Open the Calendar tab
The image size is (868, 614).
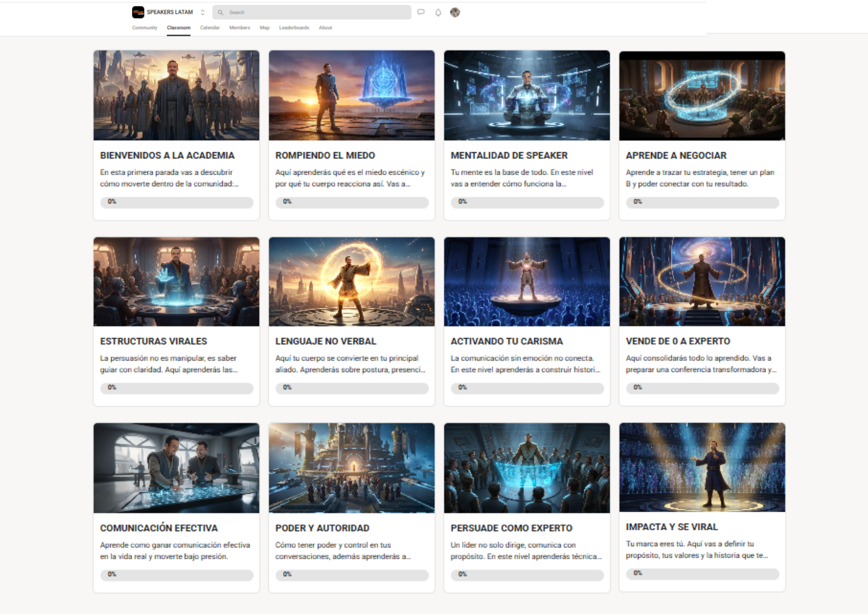(x=210, y=28)
